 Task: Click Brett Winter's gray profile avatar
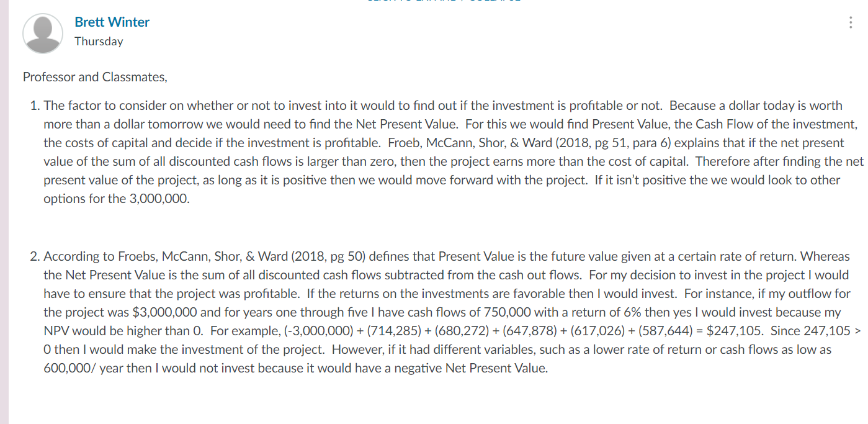tap(43, 34)
